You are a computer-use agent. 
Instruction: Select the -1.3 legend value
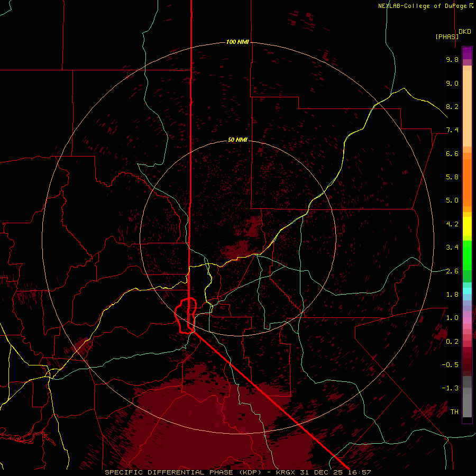click(x=450, y=388)
